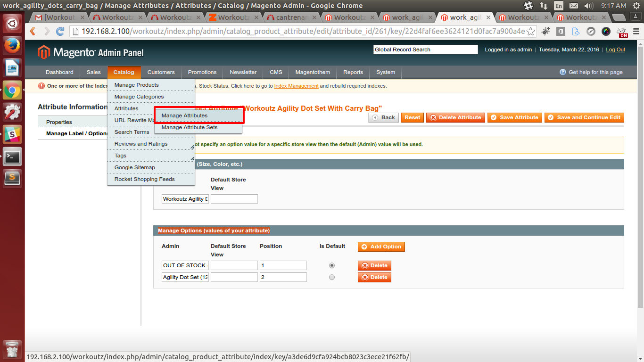644x362 pixels.
Task: Expand the Reviews and Ratings submenu
Action: coord(151,144)
